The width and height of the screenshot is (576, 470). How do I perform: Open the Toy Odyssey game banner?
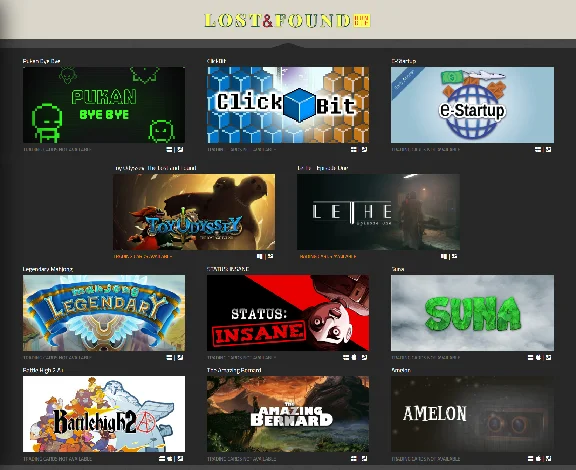coord(194,212)
